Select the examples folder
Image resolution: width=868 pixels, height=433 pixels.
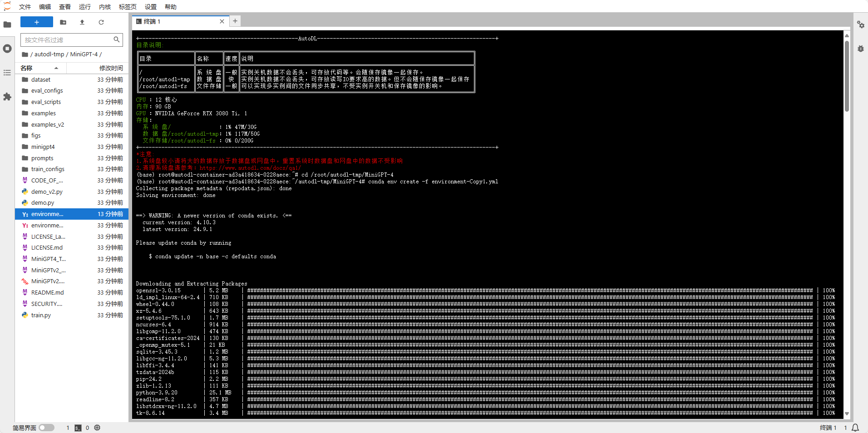tap(72, 113)
